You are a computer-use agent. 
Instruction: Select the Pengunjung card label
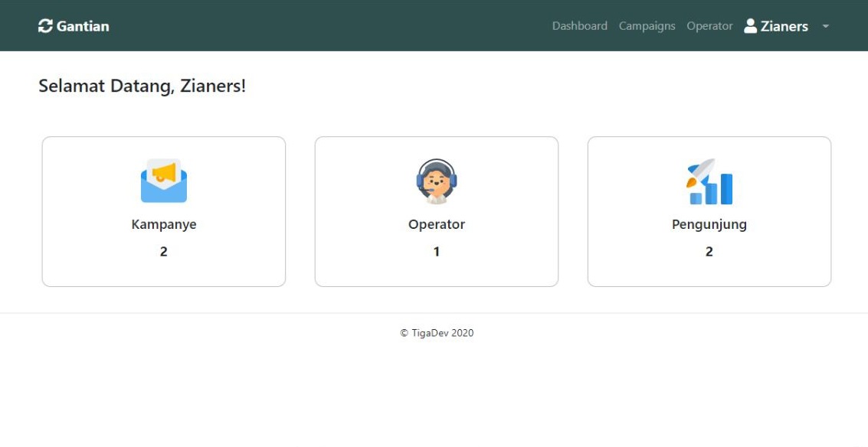[709, 224]
